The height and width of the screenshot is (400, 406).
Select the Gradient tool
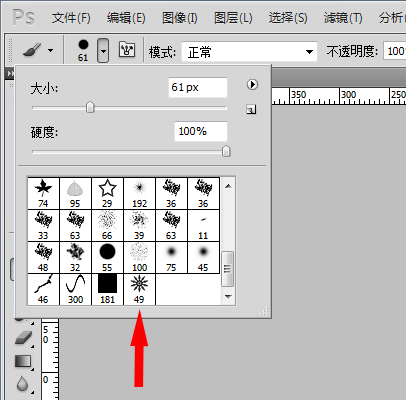23,362
